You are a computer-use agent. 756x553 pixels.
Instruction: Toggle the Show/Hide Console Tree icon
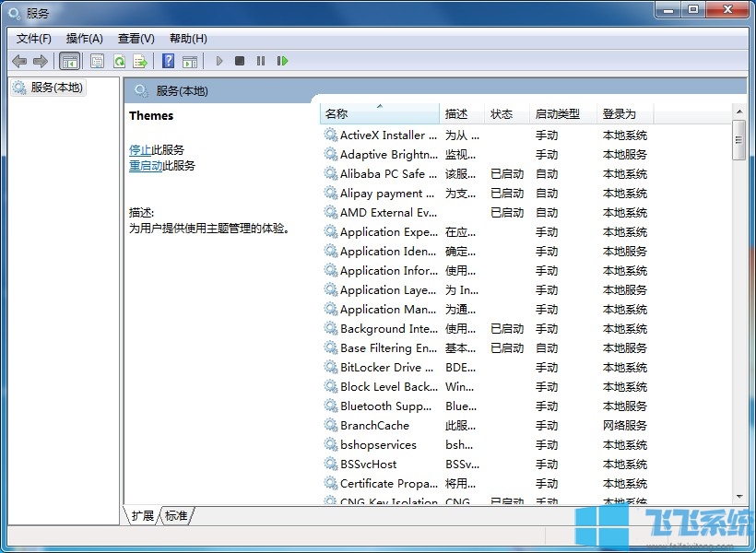[x=70, y=60]
